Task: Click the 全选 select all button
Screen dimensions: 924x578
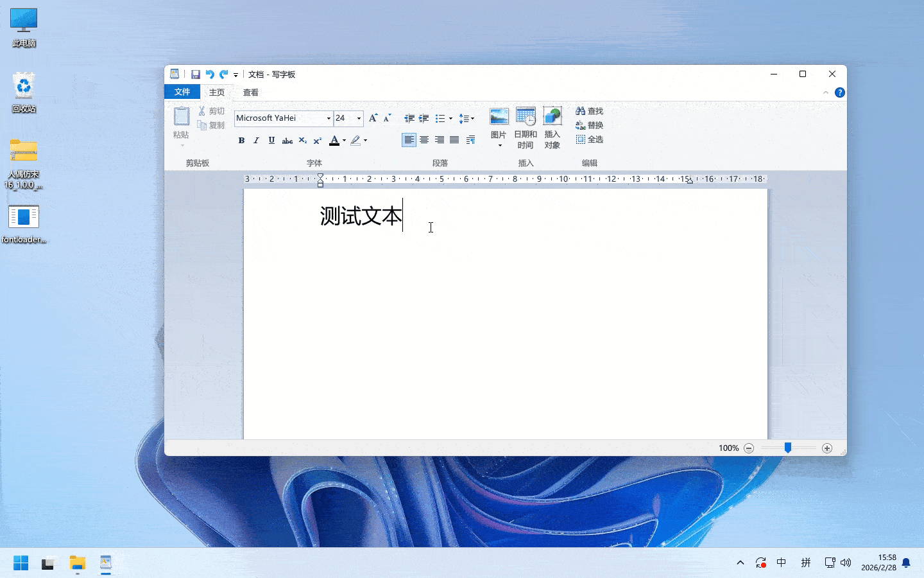Action: coord(590,139)
